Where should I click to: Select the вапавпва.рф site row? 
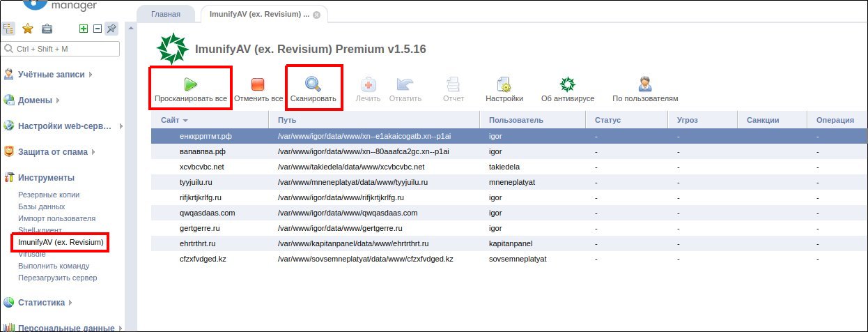510,151
